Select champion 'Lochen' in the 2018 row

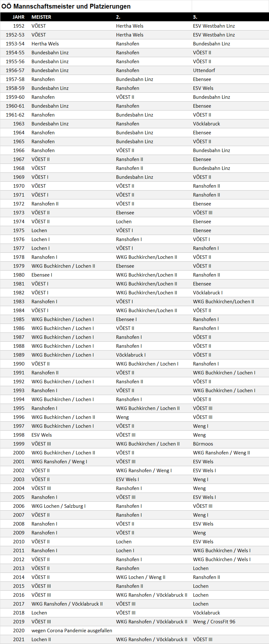(39, 613)
